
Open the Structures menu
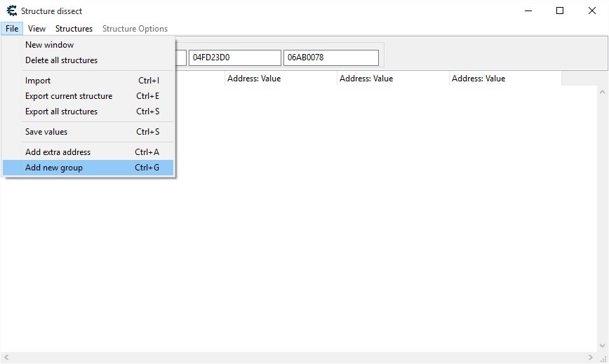[74, 29]
